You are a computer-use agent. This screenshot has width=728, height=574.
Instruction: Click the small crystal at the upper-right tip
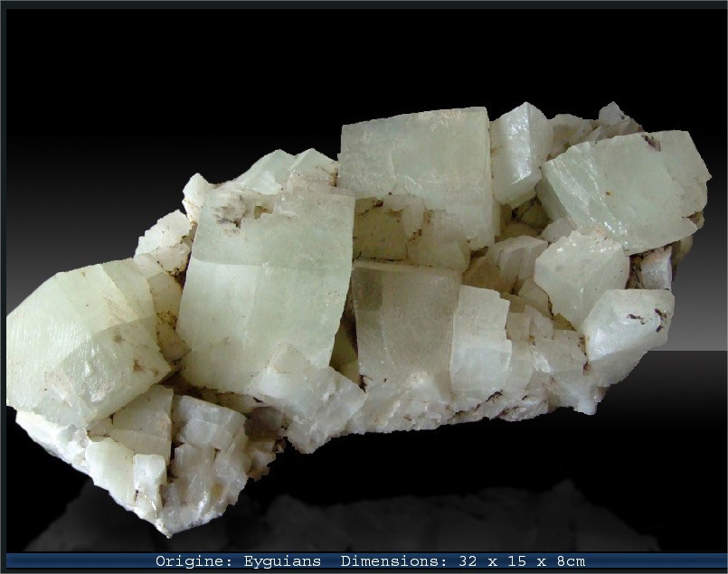click(613, 115)
